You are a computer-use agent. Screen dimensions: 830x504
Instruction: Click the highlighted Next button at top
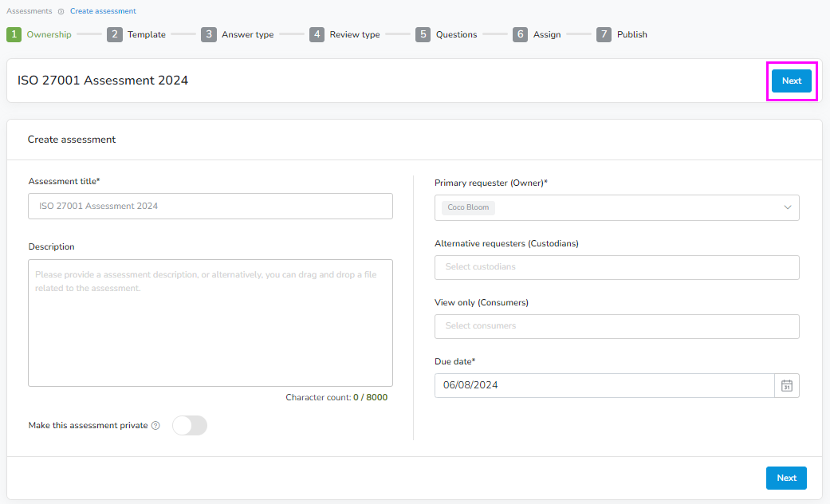(791, 81)
